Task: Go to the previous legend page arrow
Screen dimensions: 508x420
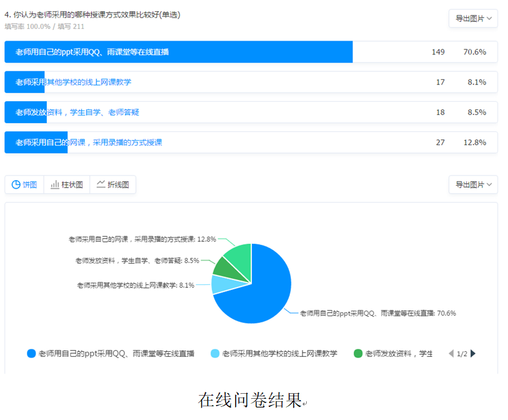Action: pos(451,354)
